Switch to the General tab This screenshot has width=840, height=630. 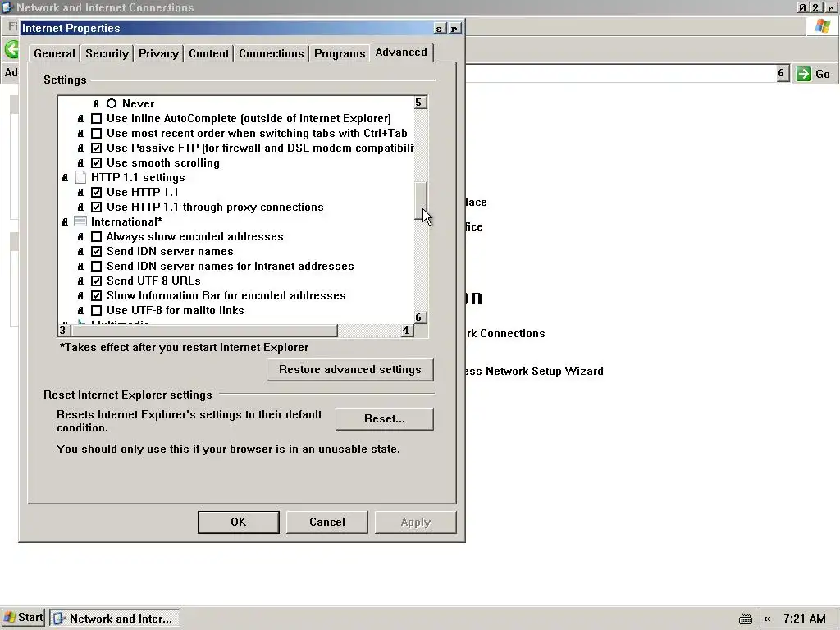tap(54, 53)
